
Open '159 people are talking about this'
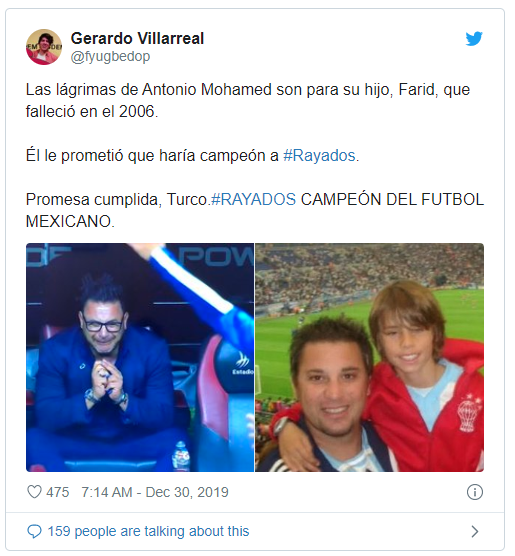(148, 532)
